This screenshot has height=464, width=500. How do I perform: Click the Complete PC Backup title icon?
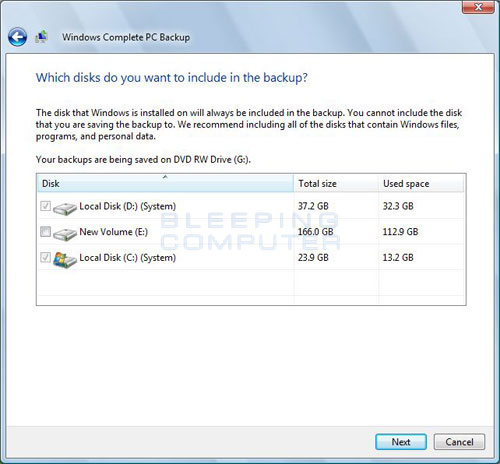click(x=42, y=37)
